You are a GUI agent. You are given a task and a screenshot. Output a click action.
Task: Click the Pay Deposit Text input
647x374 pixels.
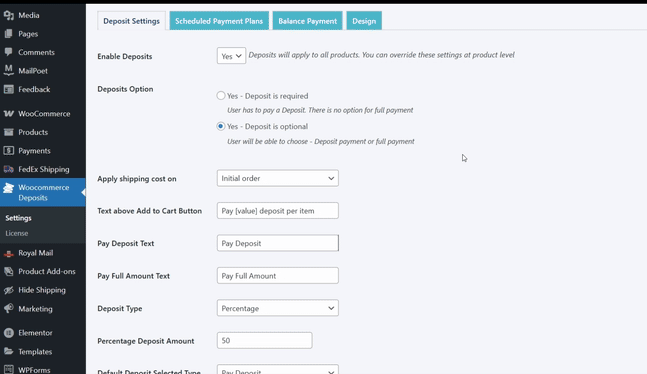click(278, 243)
